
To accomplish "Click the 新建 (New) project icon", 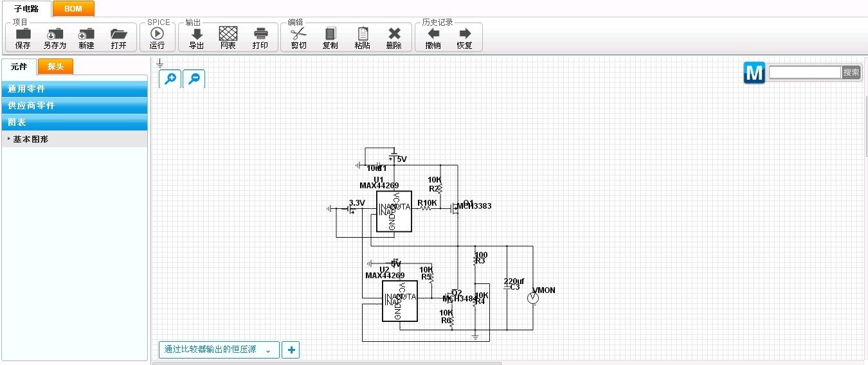I will [86, 34].
